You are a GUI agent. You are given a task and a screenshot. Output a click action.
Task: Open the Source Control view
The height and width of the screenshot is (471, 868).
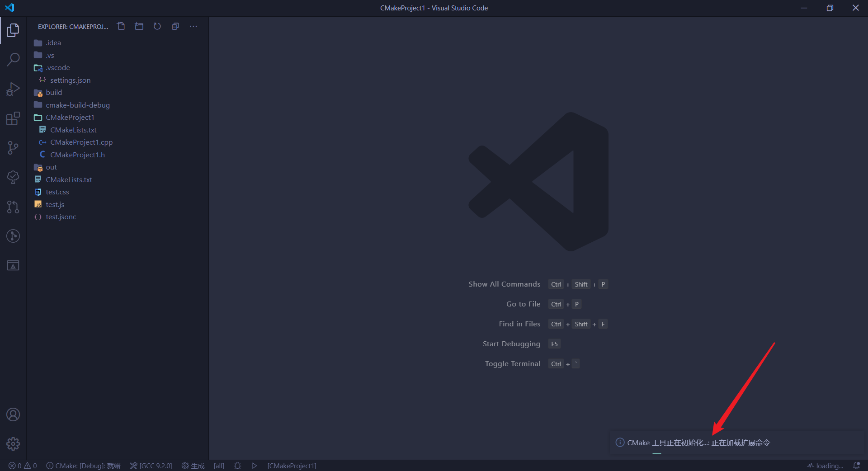pyautogui.click(x=13, y=148)
